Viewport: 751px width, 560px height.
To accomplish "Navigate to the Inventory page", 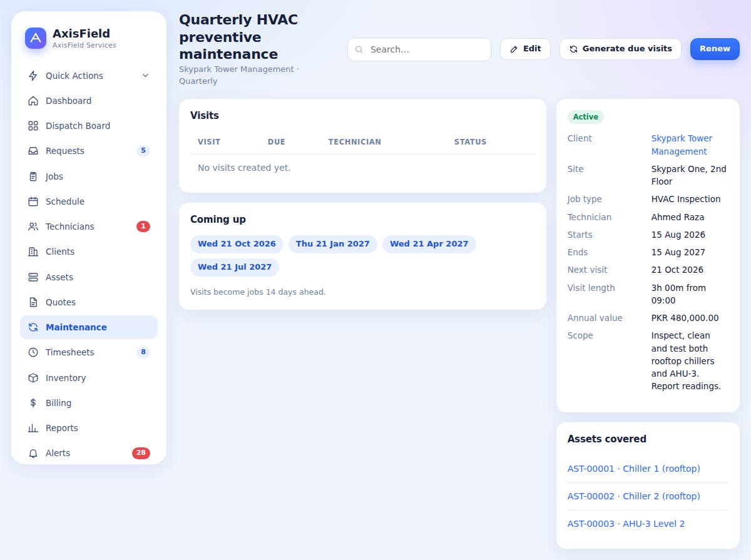I will coord(89,378).
